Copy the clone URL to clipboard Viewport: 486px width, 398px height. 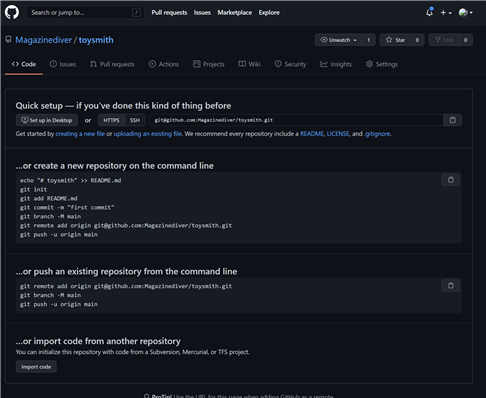(452, 120)
